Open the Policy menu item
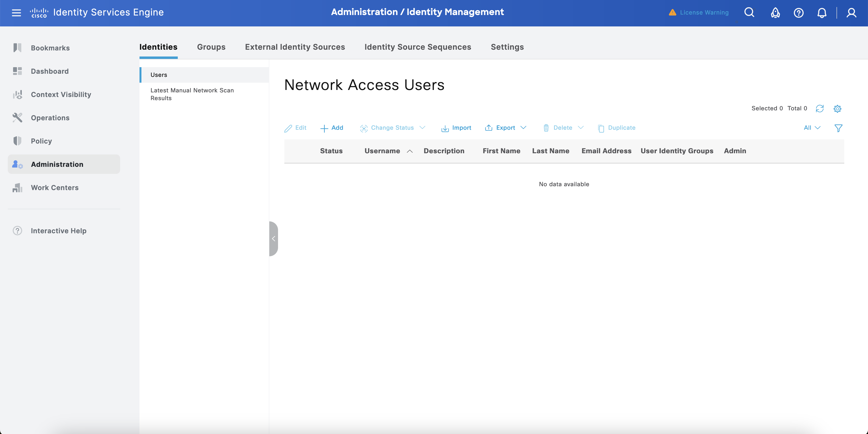The width and height of the screenshot is (868, 434). coord(41,141)
